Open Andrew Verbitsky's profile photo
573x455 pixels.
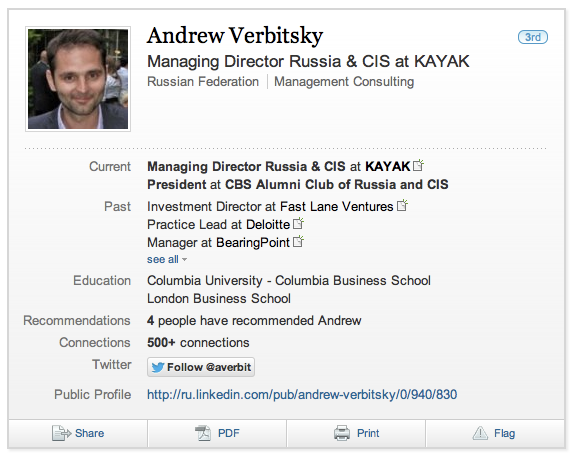(x=78, y=79)
